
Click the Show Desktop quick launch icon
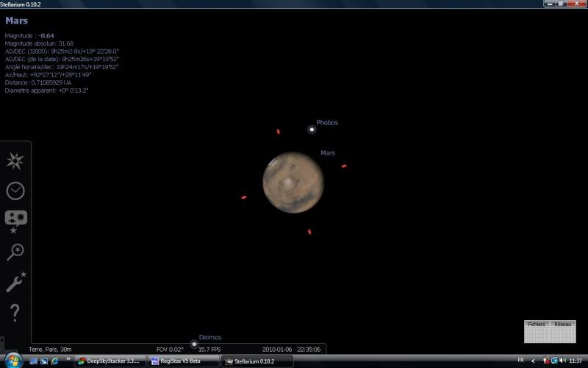pyautogui.click(x=33, y=361)
